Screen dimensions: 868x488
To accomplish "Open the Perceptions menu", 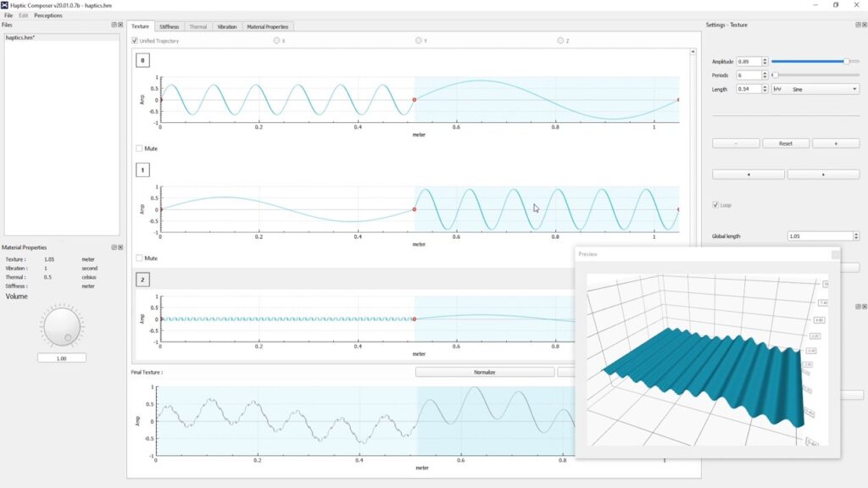I will [x=48, y=14].
